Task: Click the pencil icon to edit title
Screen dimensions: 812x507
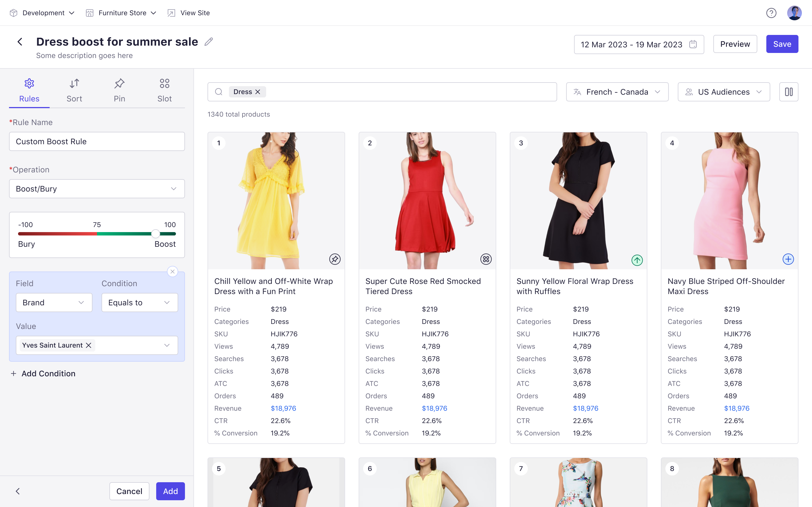Action: point(209,42)
